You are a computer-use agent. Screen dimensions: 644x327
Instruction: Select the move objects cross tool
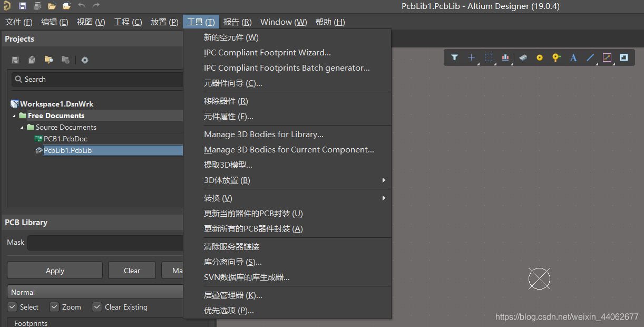[x=471, y=57]
